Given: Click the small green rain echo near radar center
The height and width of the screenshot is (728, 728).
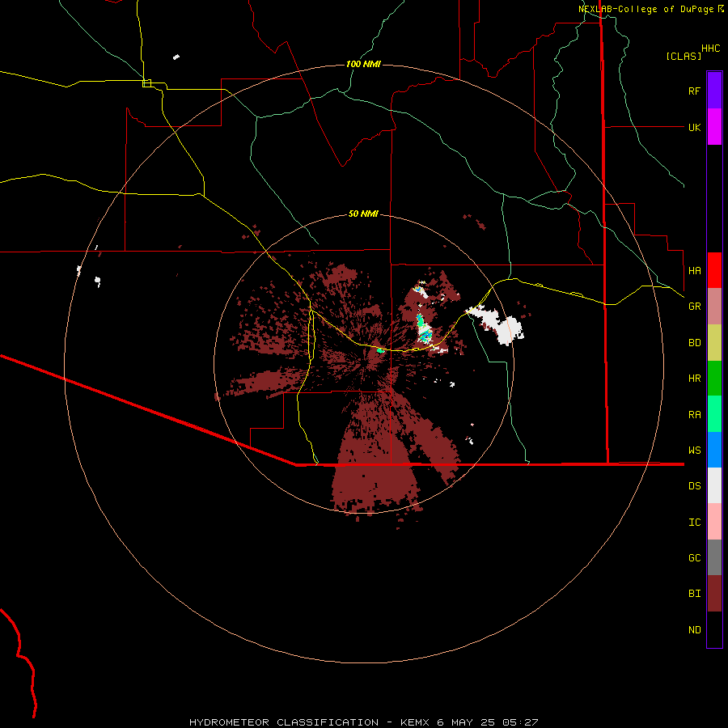Looking at the screenshot, I should click(x=380, y=350).
